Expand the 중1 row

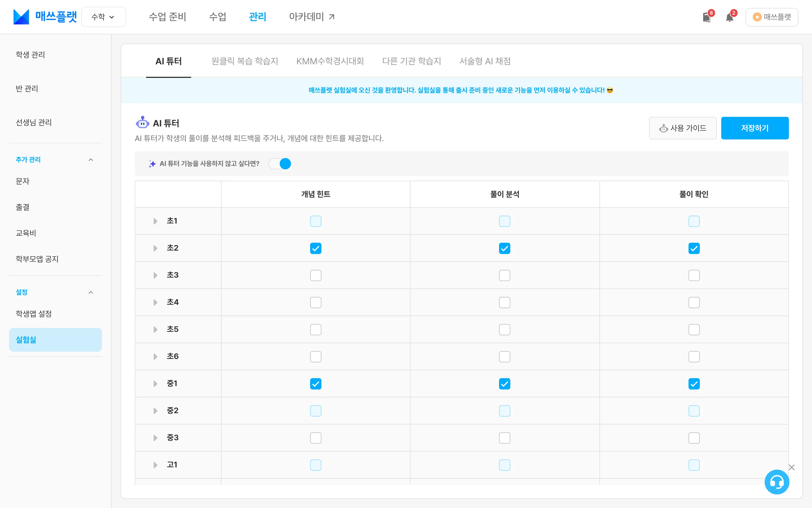pyautogui.click(x=155, y=384)
